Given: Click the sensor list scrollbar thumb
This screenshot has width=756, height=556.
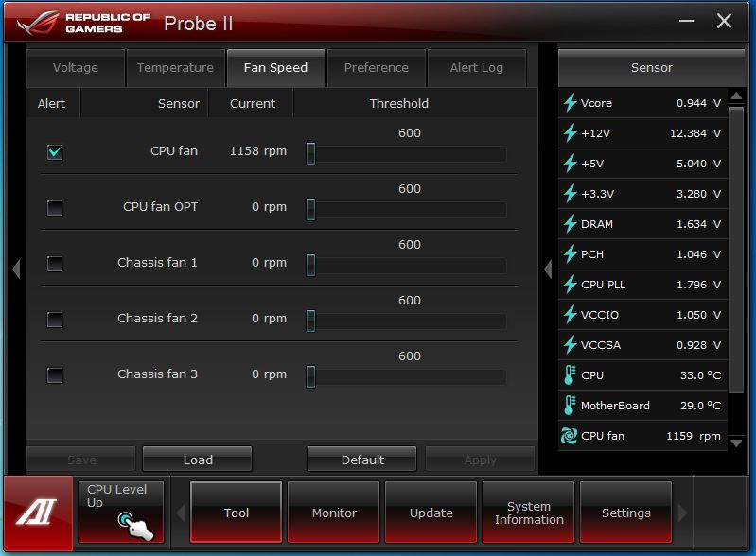Looking at the screenshot, I should point(736,250).
